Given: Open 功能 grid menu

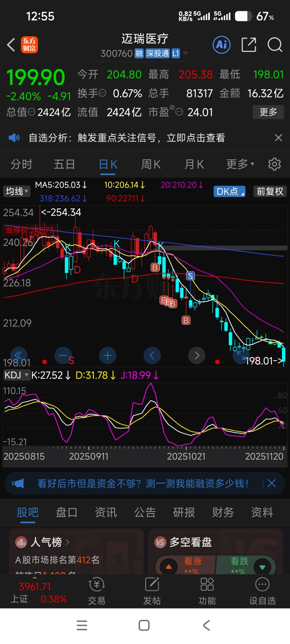Looking at the screenshot, I should point(207,591).
